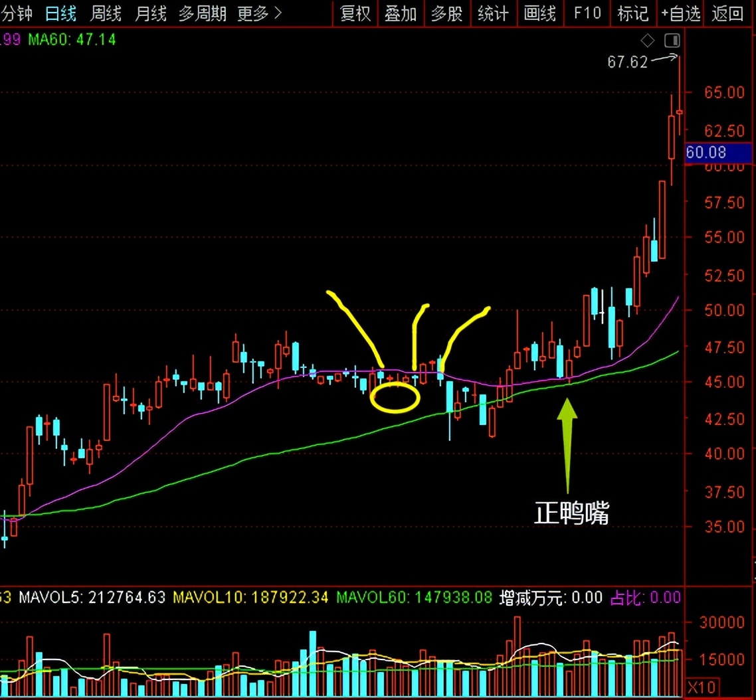Add stock to watchlist with +自选
Image resolution: width=756 pixels, height=700 pixels.
680,13
